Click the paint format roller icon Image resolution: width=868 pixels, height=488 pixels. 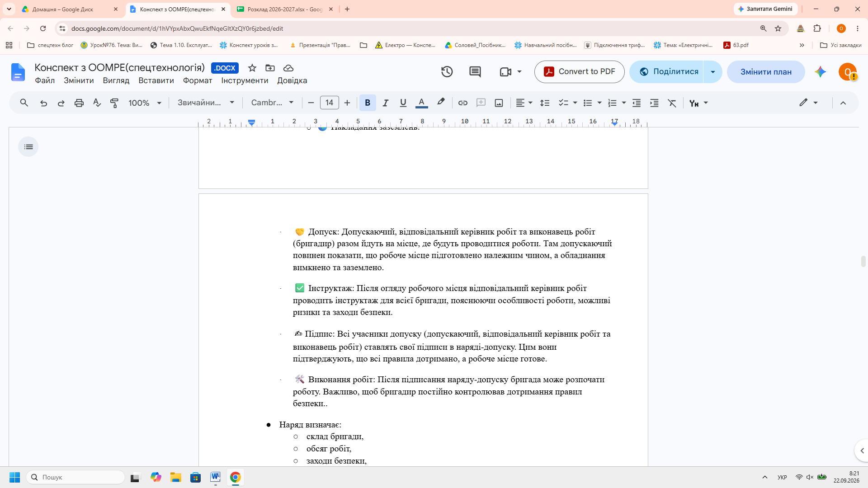pos(114,103)
